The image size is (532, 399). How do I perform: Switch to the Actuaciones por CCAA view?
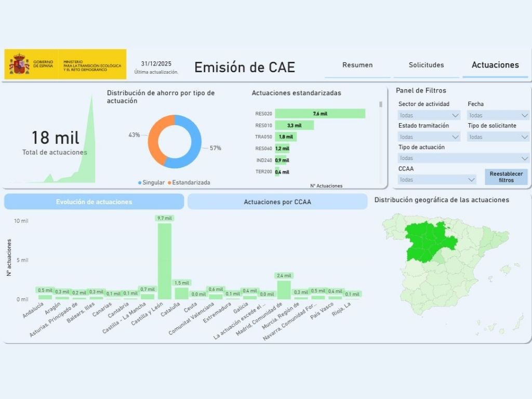[277, 202]
